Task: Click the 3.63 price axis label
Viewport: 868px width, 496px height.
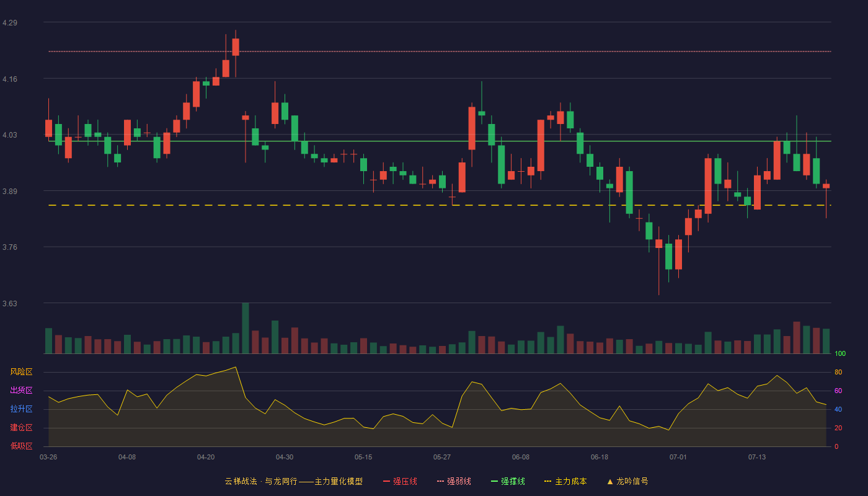Action: pyautogui.click(x=10, y=304)
